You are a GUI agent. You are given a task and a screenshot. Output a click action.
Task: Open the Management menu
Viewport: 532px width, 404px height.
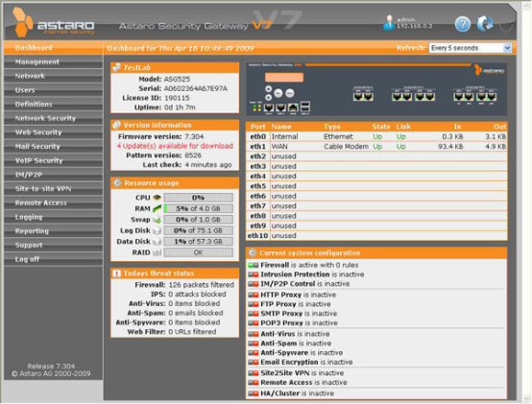[x=53, y=62]
